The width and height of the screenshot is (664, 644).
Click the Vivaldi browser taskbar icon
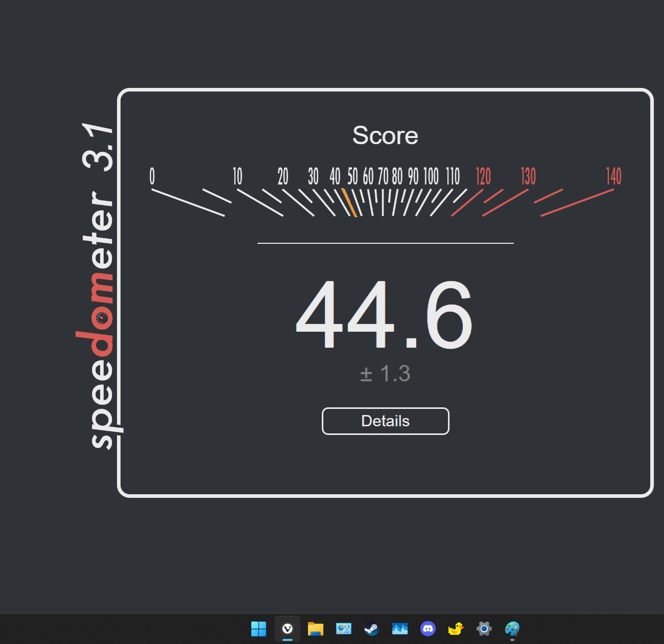(288, 629)
